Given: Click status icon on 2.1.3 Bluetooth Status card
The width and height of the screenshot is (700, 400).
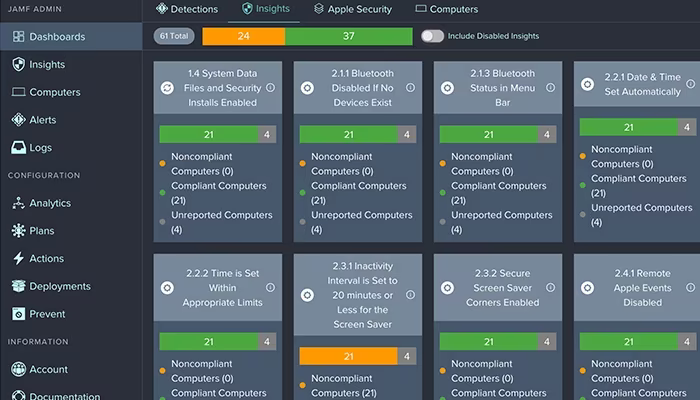Looking at the screenshot, I should click(x=447, y=88).
